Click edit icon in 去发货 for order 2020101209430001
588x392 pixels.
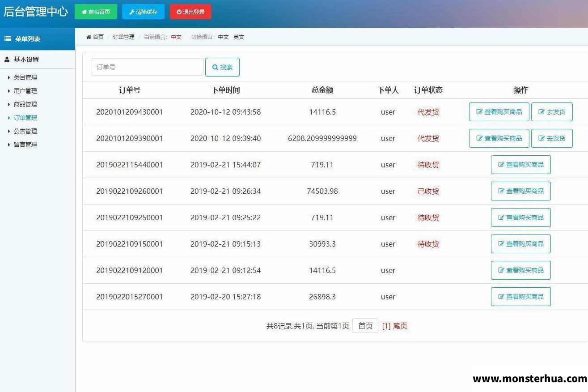pos(541,112)
